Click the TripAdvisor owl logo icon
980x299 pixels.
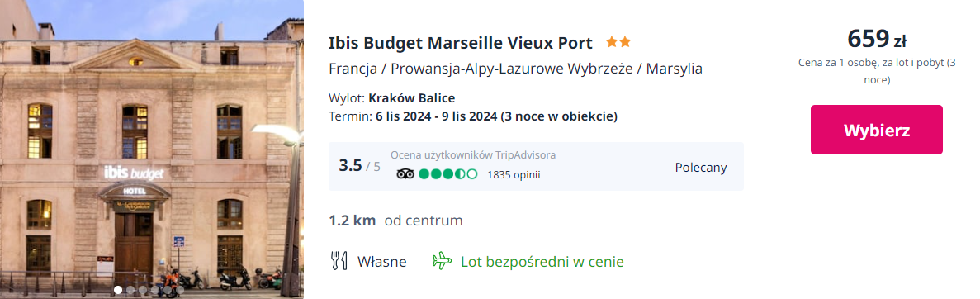(405, 174)
